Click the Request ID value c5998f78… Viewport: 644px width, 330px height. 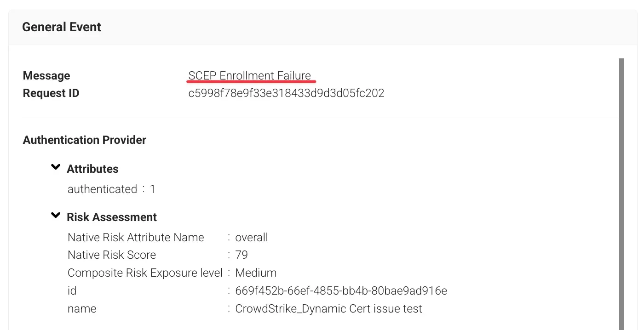pyautogui.click(x=286, y=93)
